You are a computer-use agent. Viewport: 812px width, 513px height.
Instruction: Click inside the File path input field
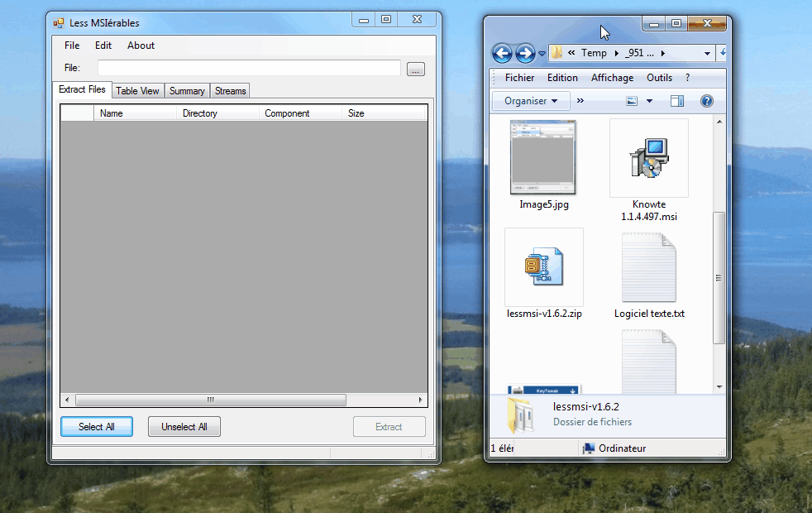pos(248,69)
